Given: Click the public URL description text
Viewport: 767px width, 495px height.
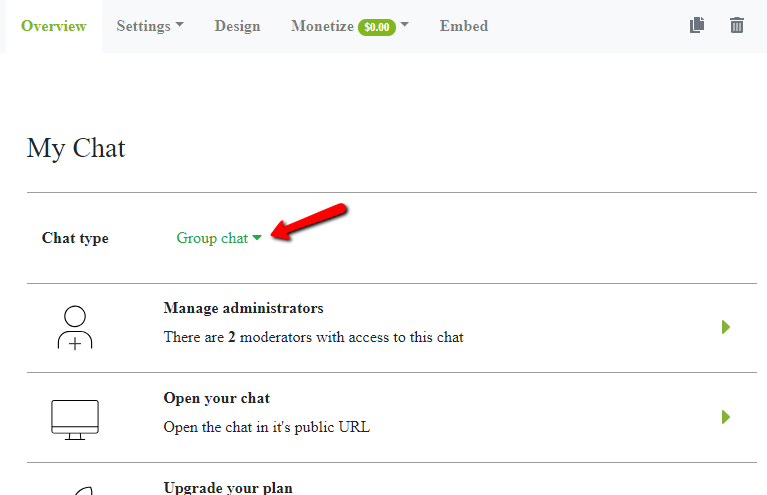Looking at the screenshot, I should [266, 427].
